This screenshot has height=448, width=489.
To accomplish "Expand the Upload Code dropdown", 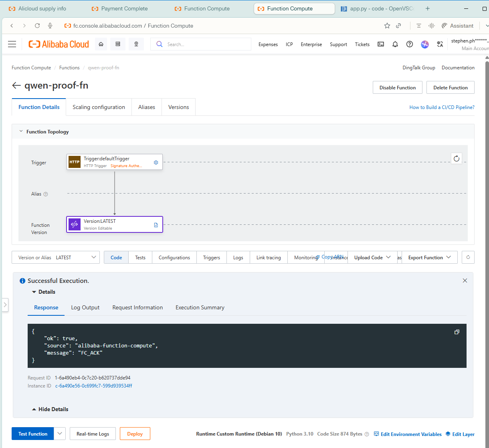I will click(372, 257).
